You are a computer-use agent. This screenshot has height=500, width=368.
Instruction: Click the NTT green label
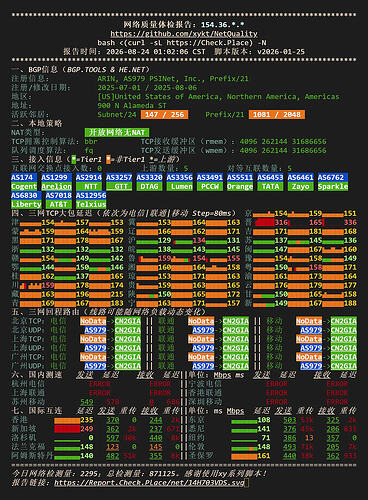[89, 186]
